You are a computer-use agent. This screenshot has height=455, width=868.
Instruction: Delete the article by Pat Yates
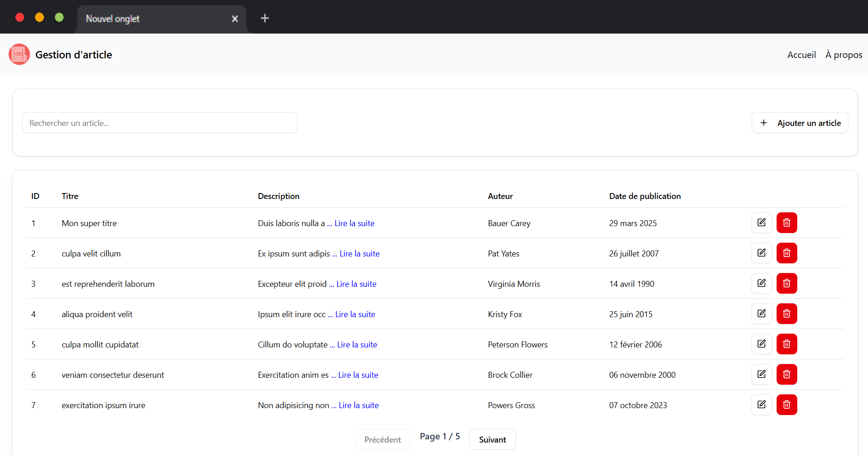pos(786,253)
